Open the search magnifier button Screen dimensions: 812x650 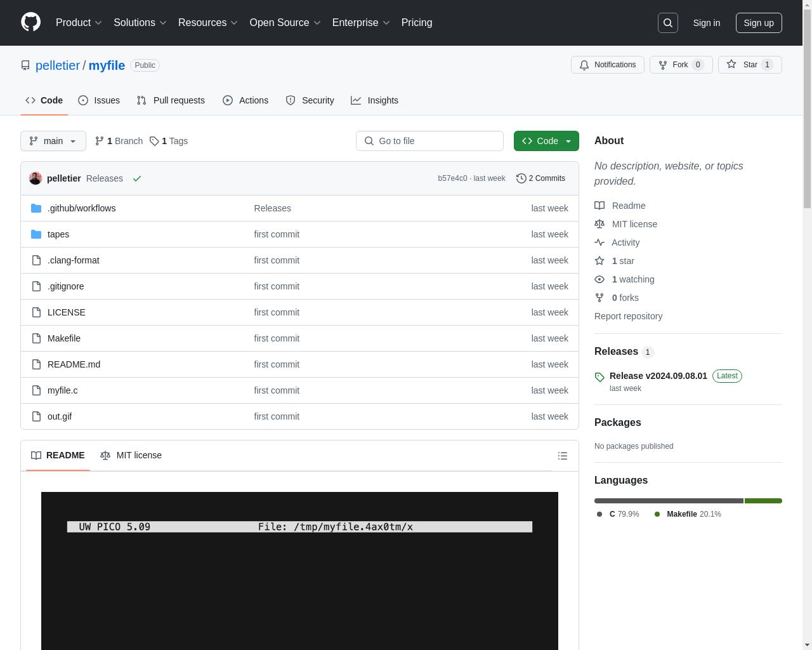pos(668,23)
